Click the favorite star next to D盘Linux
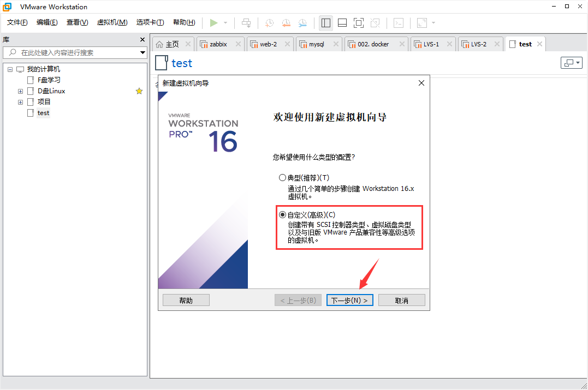588x390 pixels. click(139, 91)
